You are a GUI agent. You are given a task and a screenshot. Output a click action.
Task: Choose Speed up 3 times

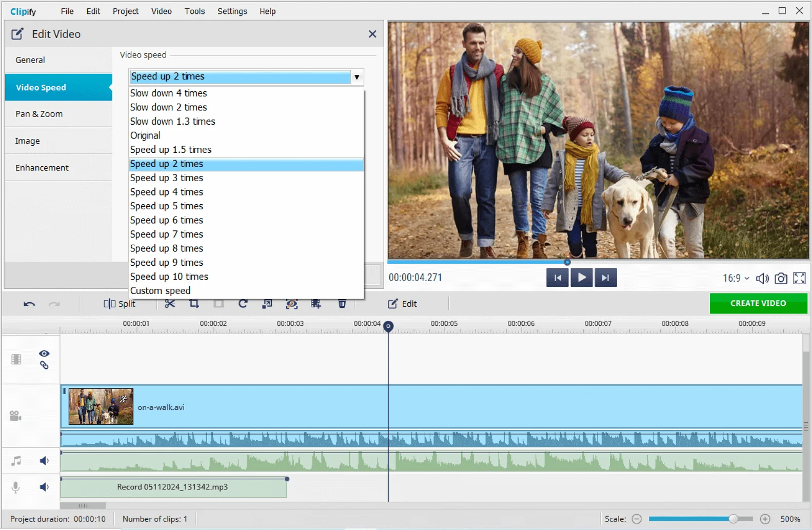246,178
